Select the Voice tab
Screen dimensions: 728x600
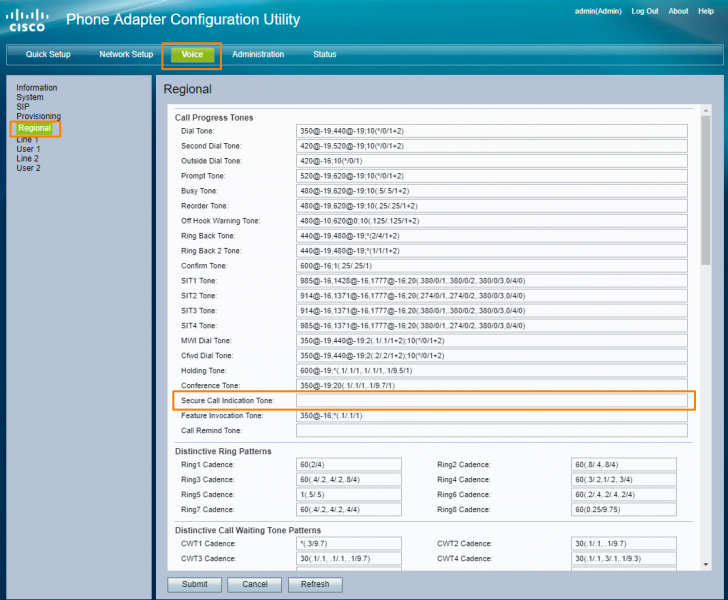coord(192,54)
